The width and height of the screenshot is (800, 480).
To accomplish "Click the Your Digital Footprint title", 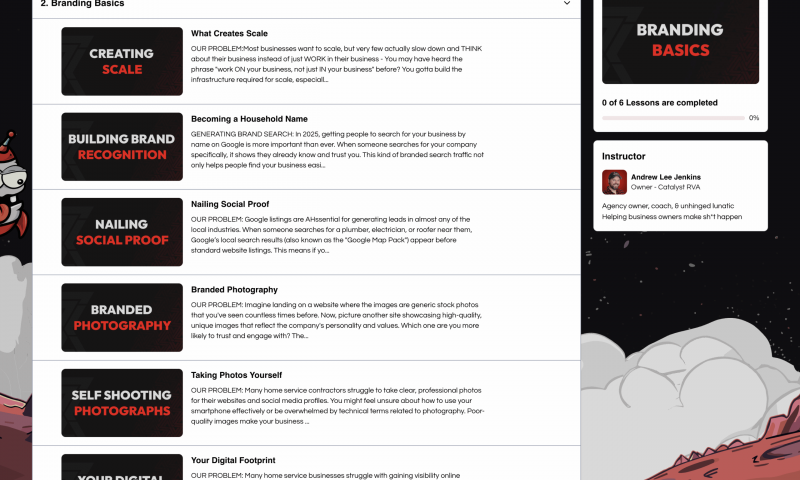I will (233, 460).
